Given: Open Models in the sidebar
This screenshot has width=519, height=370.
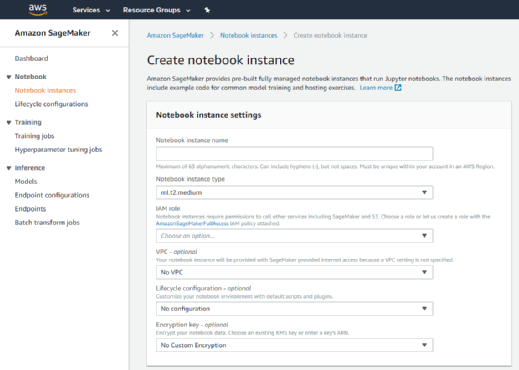Looking at the screenshot, I should (x=26, y=181).
